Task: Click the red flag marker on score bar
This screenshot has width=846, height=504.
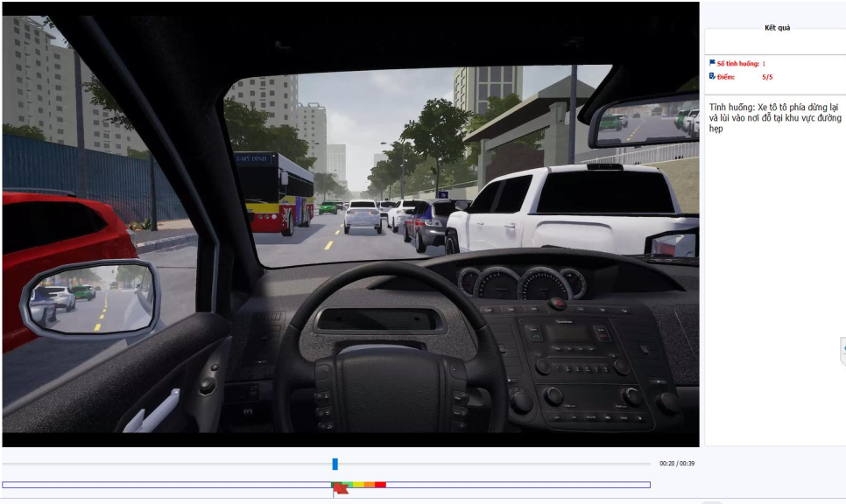Action: pos(340,489)
